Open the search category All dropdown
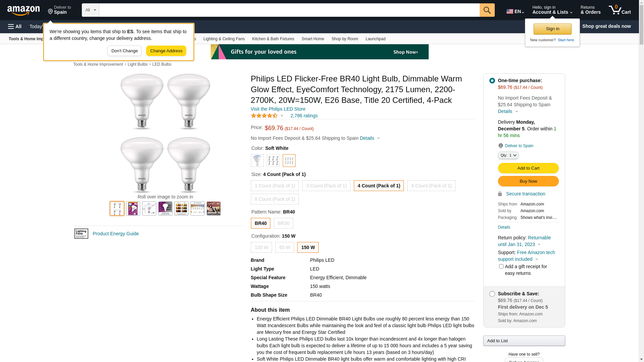 91,10
